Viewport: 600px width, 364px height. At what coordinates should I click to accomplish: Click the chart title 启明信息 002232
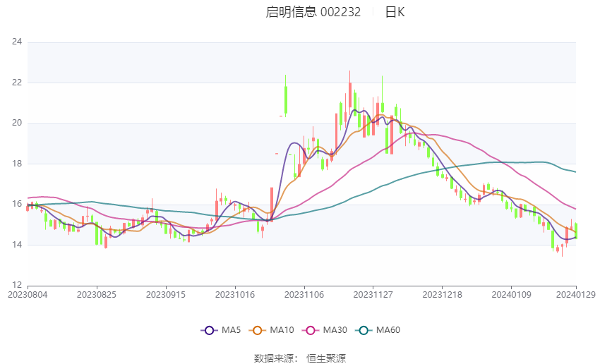(x=313, y=12)
